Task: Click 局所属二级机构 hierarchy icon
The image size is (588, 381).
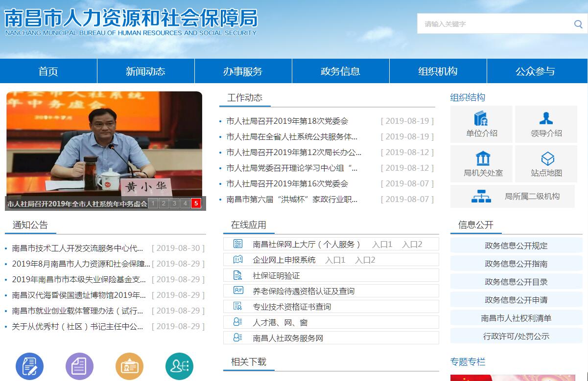Action: [x=481, y=197]
